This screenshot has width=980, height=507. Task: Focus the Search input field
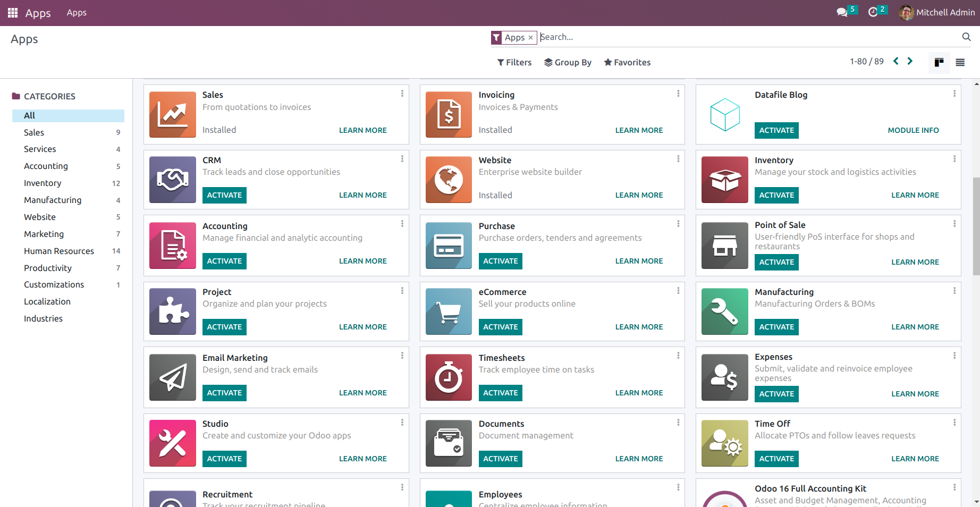tap(748, 37)
